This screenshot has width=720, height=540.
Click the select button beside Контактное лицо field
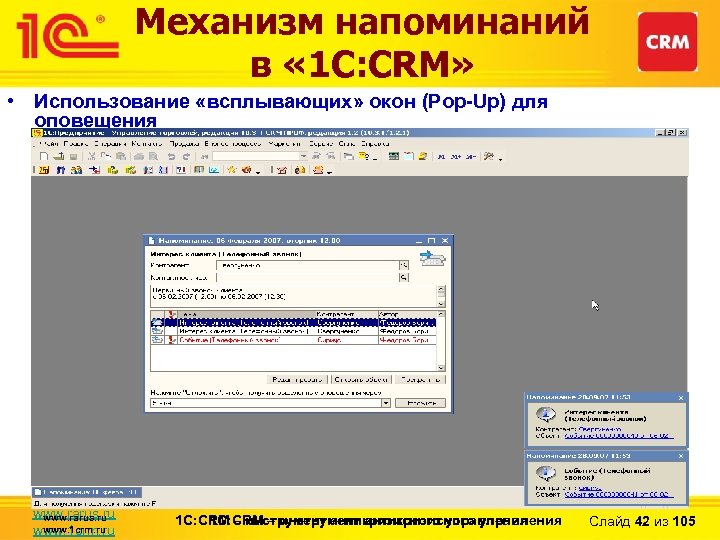click(404, 277)
